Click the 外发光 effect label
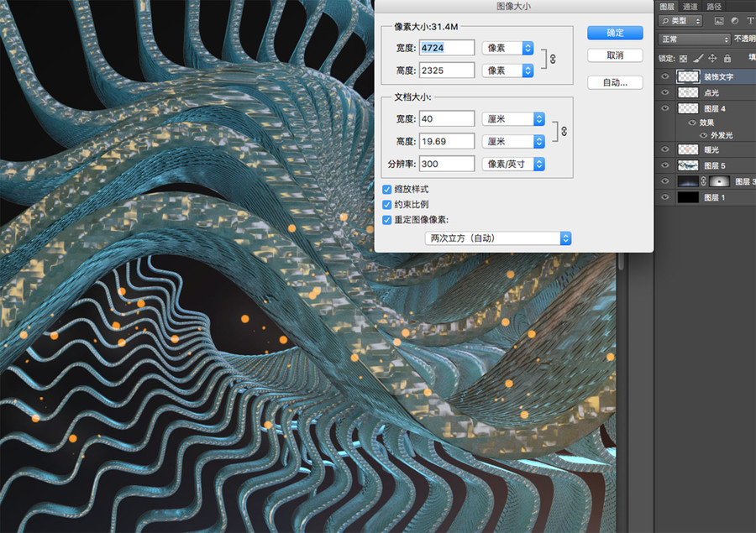The image size is (756, 533). 722,135
